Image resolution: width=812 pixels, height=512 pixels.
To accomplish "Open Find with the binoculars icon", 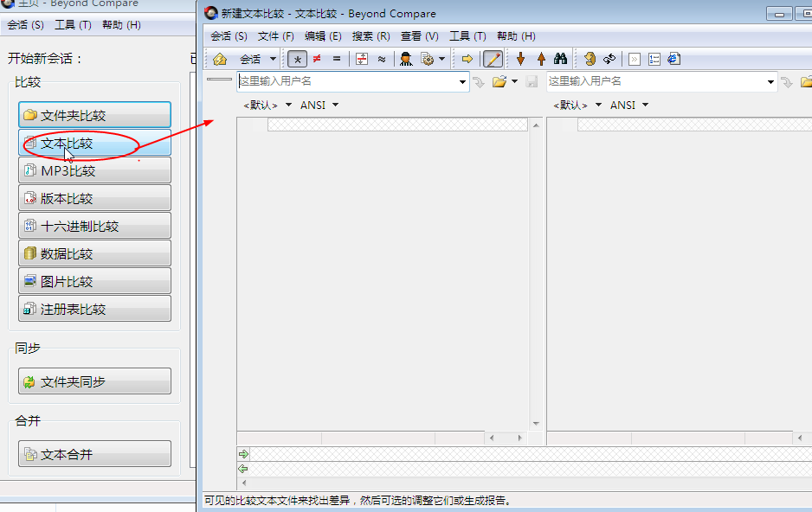I will tap(560, 59).
